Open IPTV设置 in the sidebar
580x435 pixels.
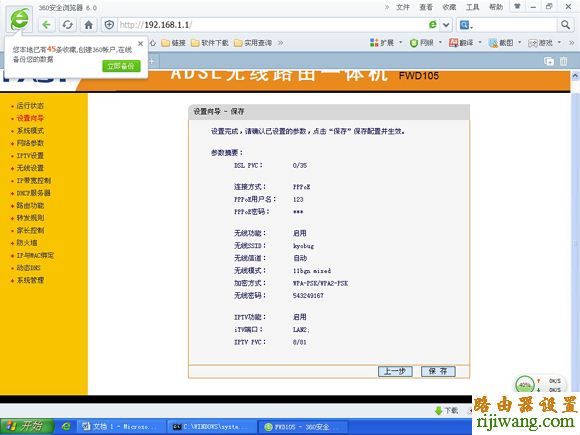(30, 155)
